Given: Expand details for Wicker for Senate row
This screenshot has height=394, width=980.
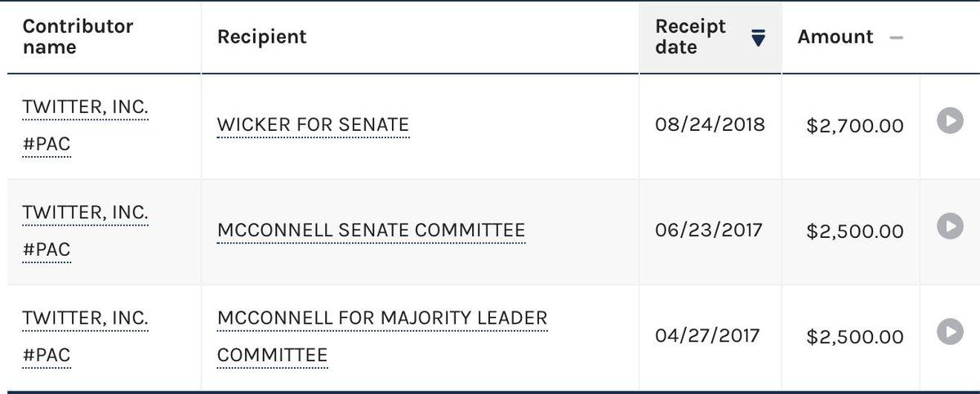Looking at the screenshot, I should coord(950,122).
